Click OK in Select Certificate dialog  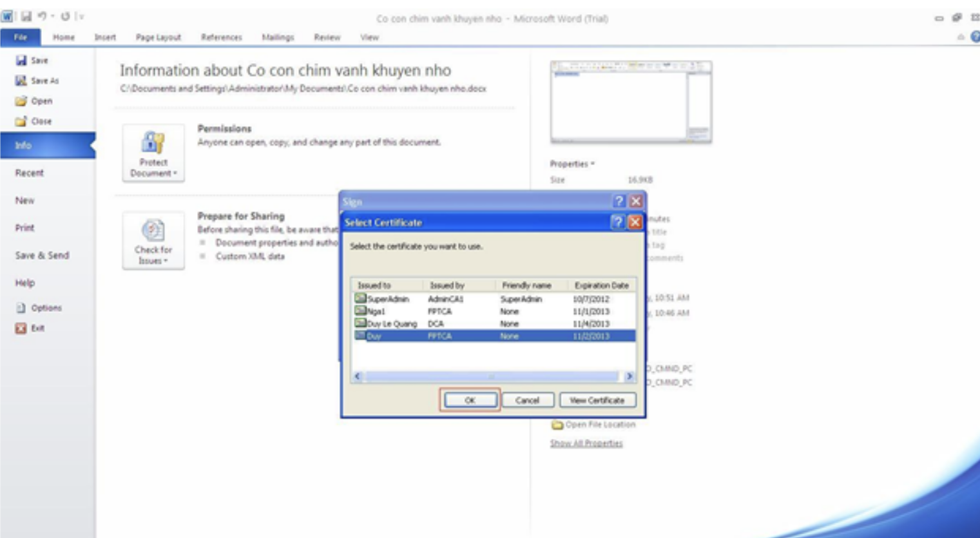pyautogui.click(x=470, y=400)
